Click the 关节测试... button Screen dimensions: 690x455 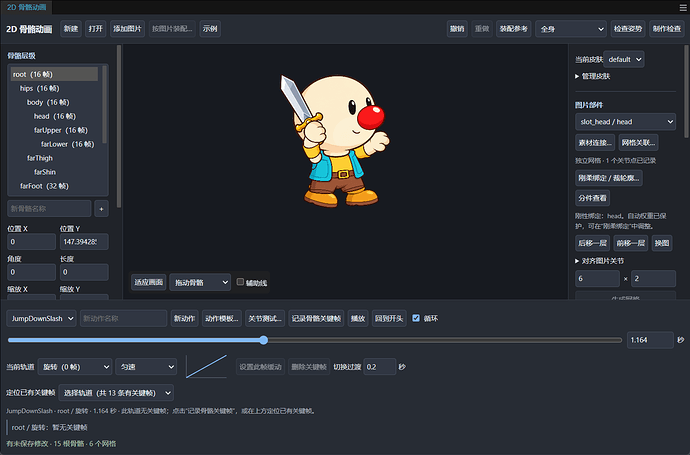pos(265,318)
